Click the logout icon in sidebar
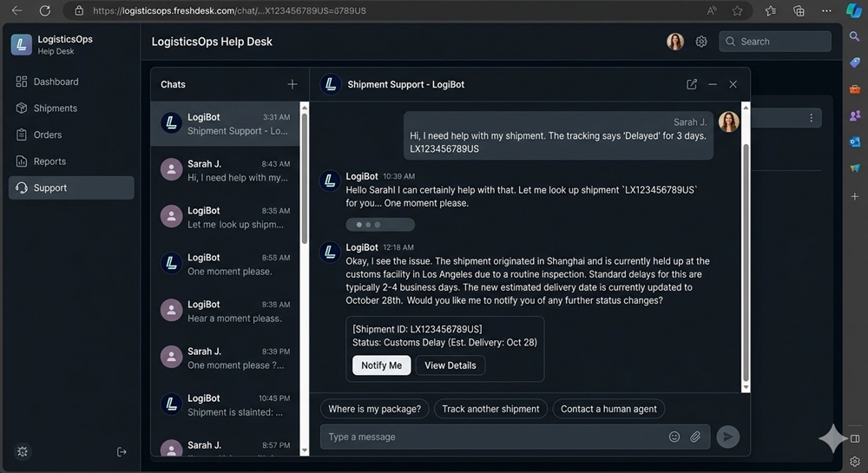Image resolution: width=868 pixels, height=473 pixels. tap(122, 452)
